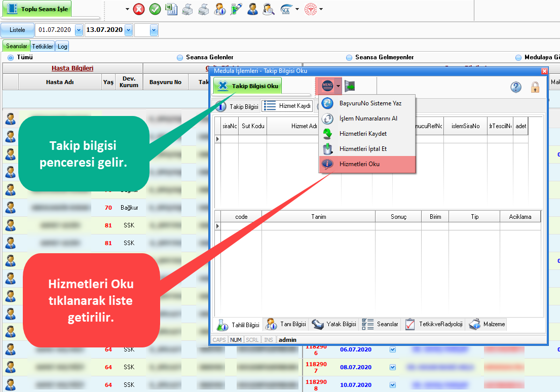
Task: Choose Hizmetleri Oku menu item
Action: [367, 164]
